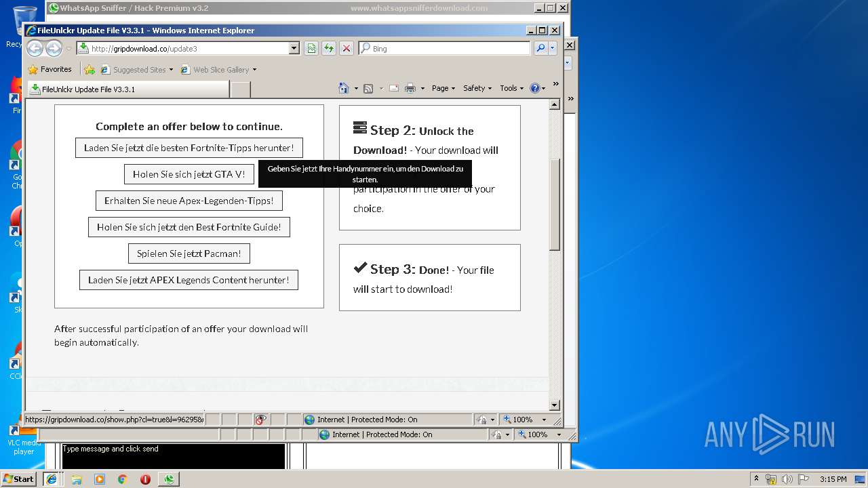Open Google Chrome from taskbar
Image resolution: width=868 pixels, height=488 pixels.
(x=123, y=479)
